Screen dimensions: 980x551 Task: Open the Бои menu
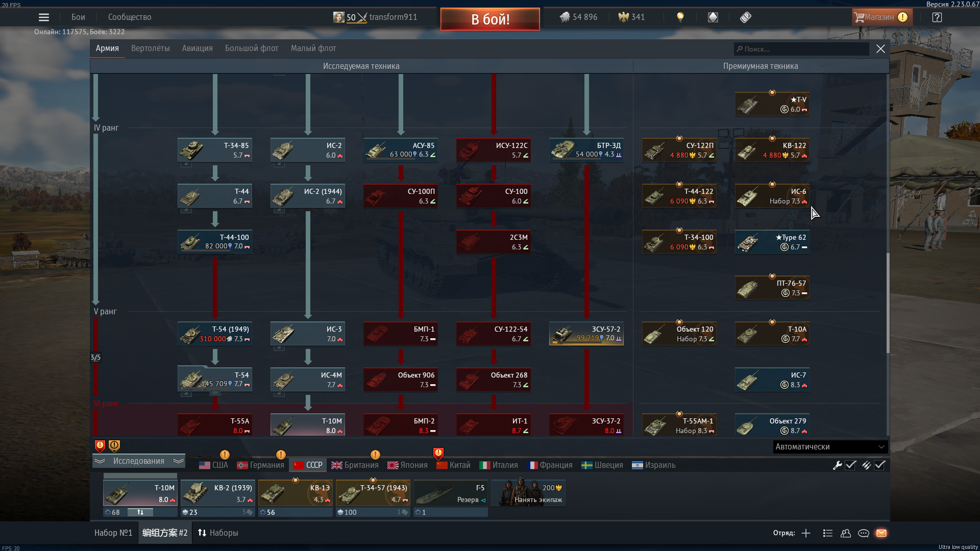coord(78,17)
